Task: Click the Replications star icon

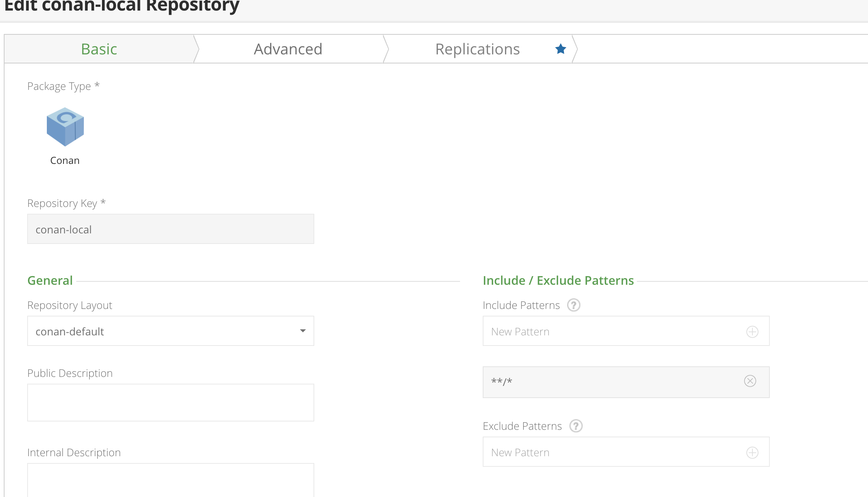Action: point(561,49)
